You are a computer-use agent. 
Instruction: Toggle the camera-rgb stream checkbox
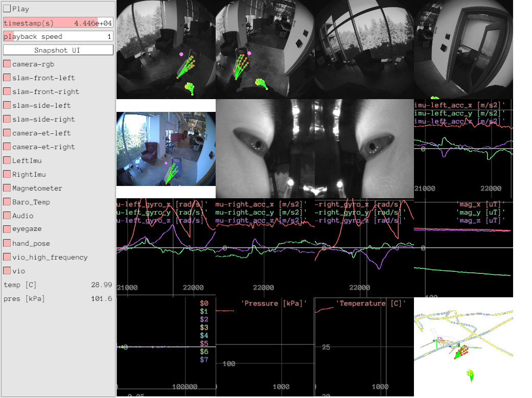[7, 64]
